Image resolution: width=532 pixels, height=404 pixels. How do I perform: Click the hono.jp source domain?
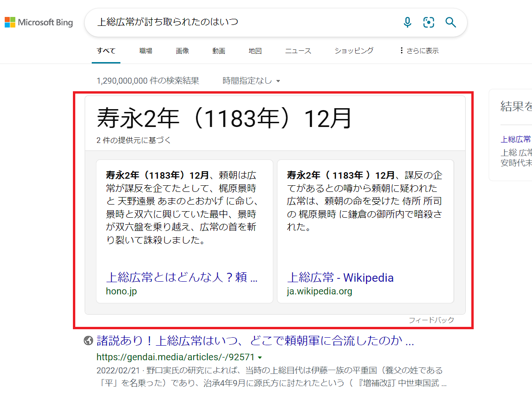[121, 292]
